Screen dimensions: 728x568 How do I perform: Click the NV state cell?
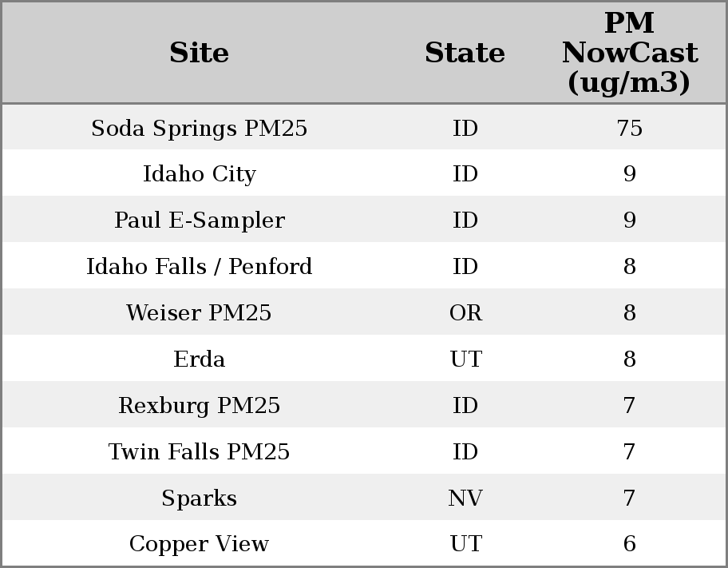tap(465, 498)
